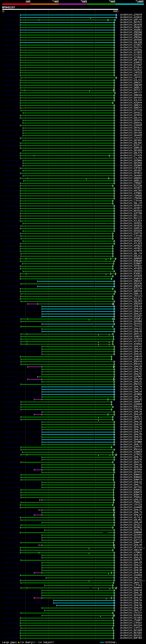Viewport: 146px width, 644px height.
Task: Select hit label UniRef100_Q94L43
Action: (131, 347)
